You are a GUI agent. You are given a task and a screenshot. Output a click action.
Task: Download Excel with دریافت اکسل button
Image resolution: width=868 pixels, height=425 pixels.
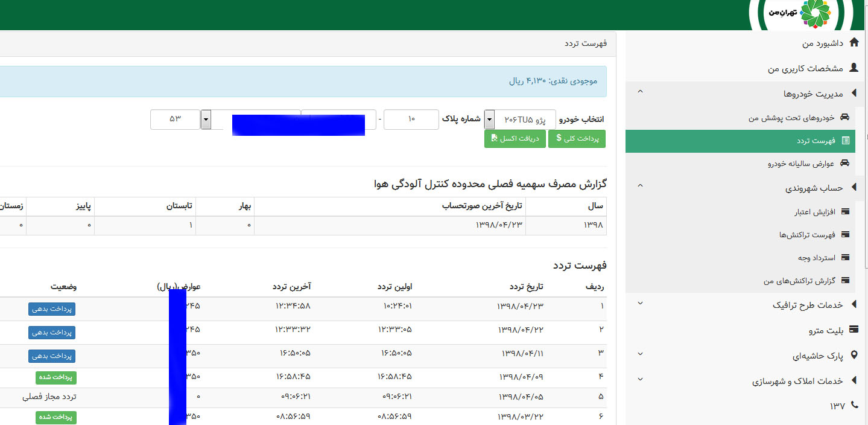click(515, 139)
